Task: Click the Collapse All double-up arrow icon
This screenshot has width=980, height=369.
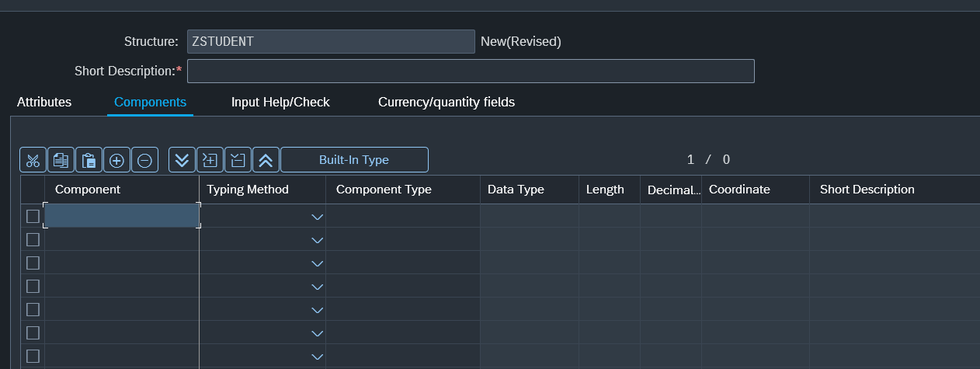Action: click(266, 160)
